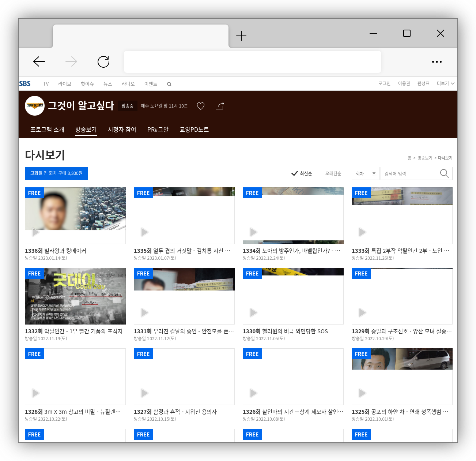Toggle the 방송중 status badge

pyautogui.click(x=127, y=106)
